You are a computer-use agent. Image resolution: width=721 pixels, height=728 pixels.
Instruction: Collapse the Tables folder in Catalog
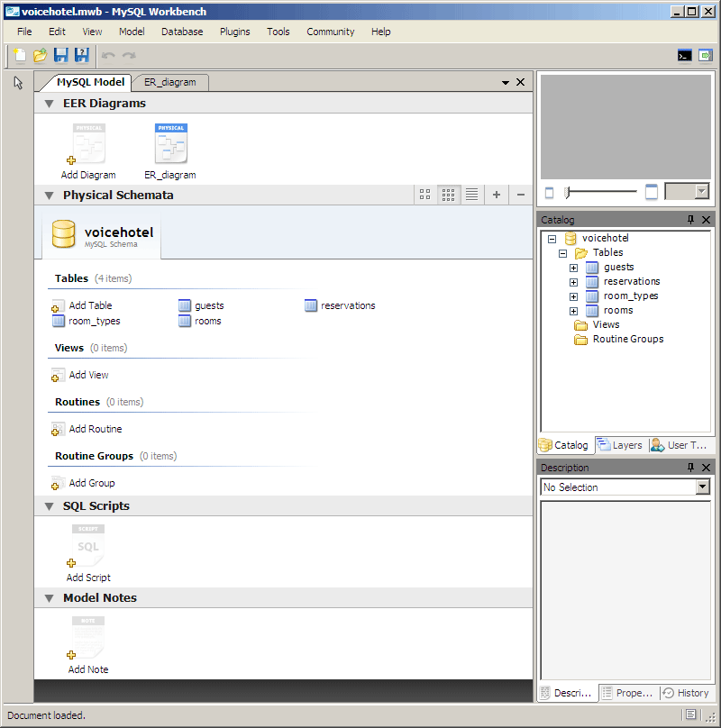[x=562, y=253]
